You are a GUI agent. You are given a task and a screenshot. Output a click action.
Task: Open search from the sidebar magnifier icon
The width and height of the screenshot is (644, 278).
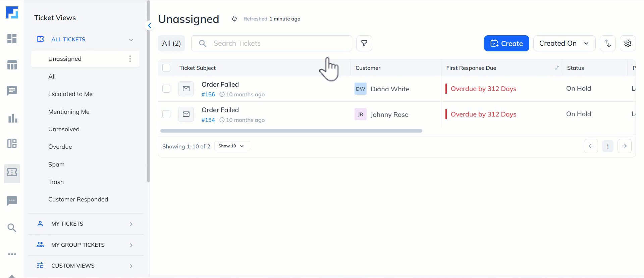point(12,228)
